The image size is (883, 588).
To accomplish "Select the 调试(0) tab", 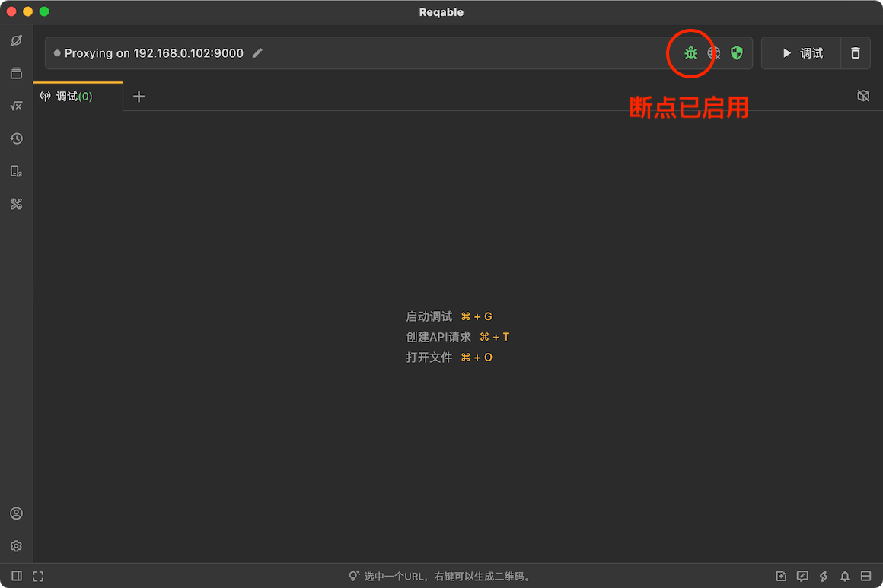I will [x=78, y=96].
